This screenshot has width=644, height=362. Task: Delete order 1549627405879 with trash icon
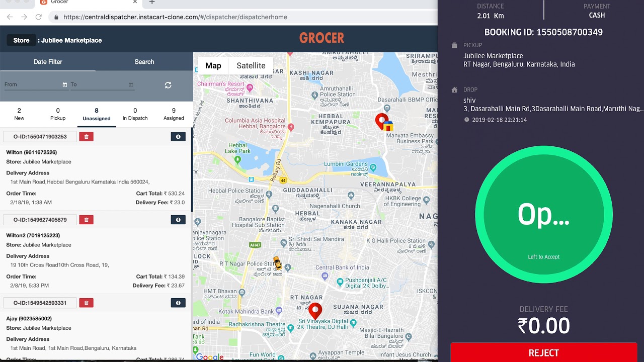click(86, 220)
